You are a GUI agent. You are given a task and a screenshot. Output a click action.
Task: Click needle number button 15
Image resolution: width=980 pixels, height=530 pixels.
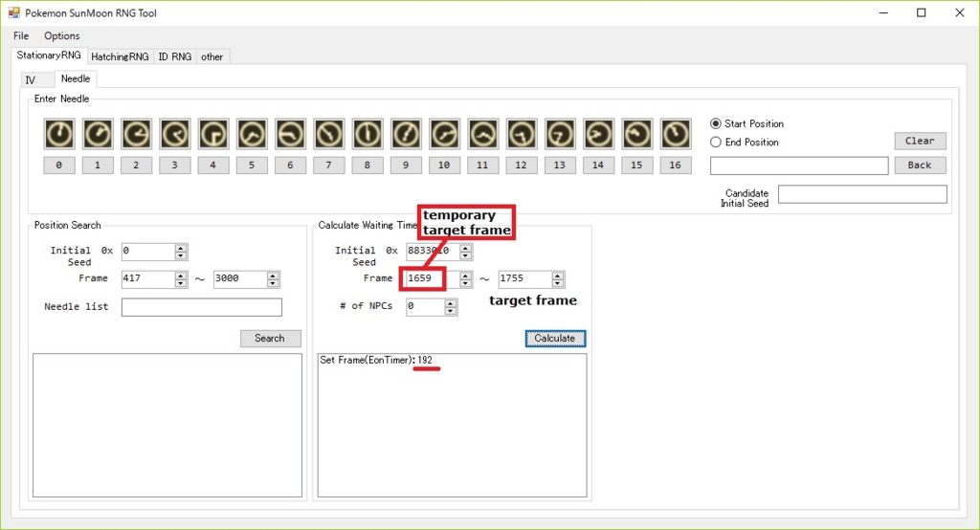[637, 165]
